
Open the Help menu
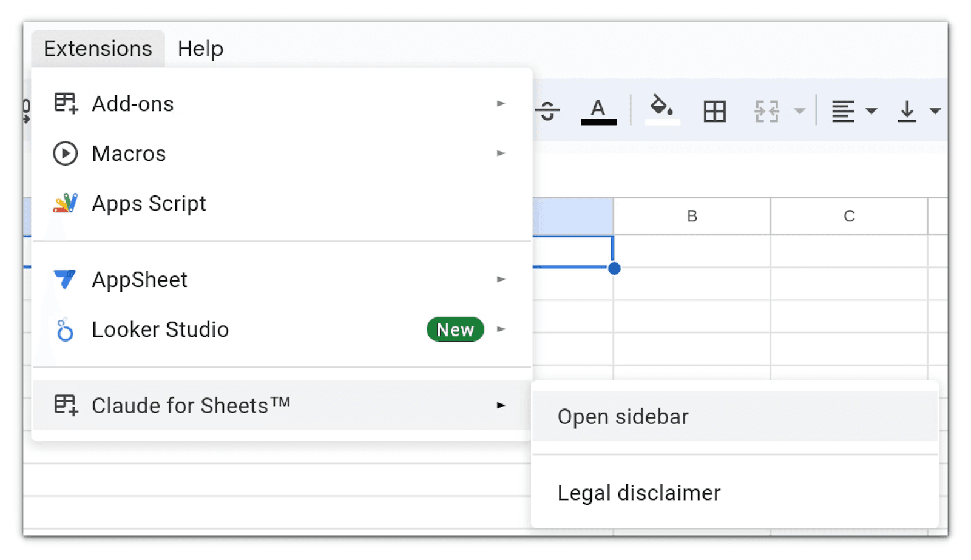(x=200, y=49)
